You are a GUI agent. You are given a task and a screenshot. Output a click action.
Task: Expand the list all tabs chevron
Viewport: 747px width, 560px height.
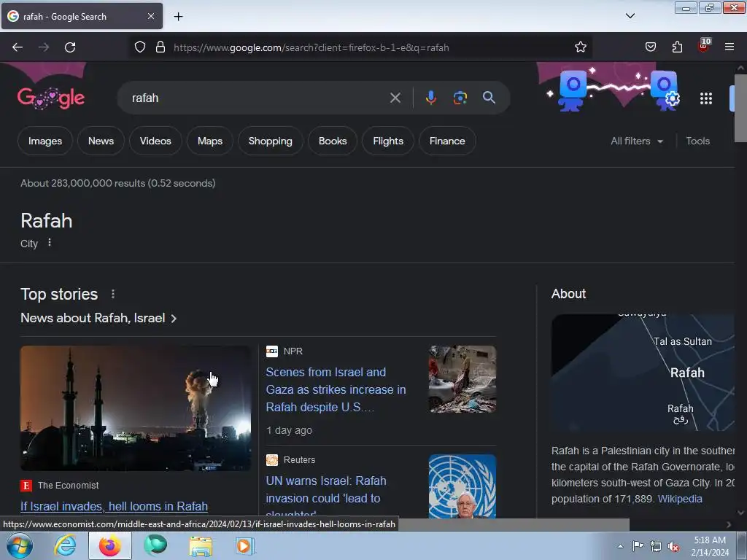coord(630,16)
